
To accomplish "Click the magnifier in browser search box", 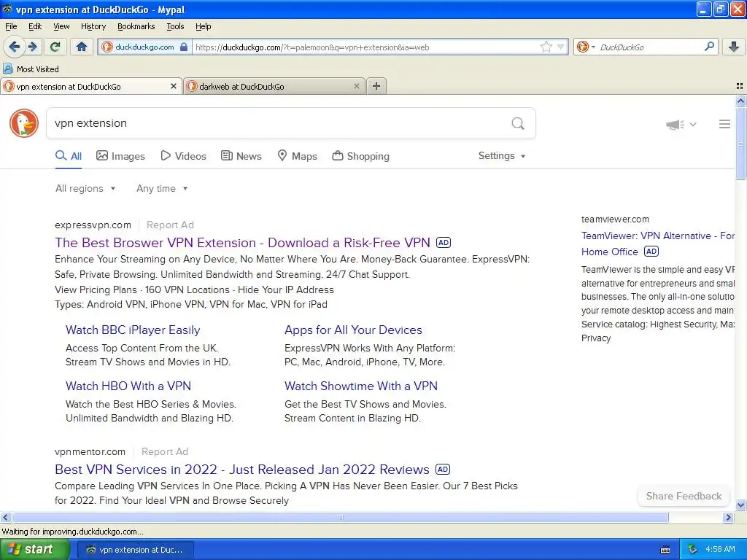I will point(709,46).
